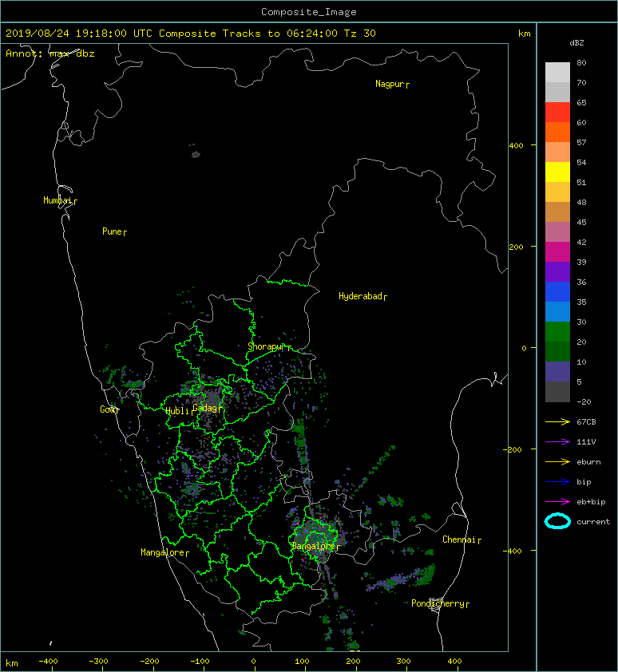The width and height of the screenshot is (618, 672).
Task: Click the timestamp 2019/08/24 19:18:00 UTC
Action: [x=79, y=34]
